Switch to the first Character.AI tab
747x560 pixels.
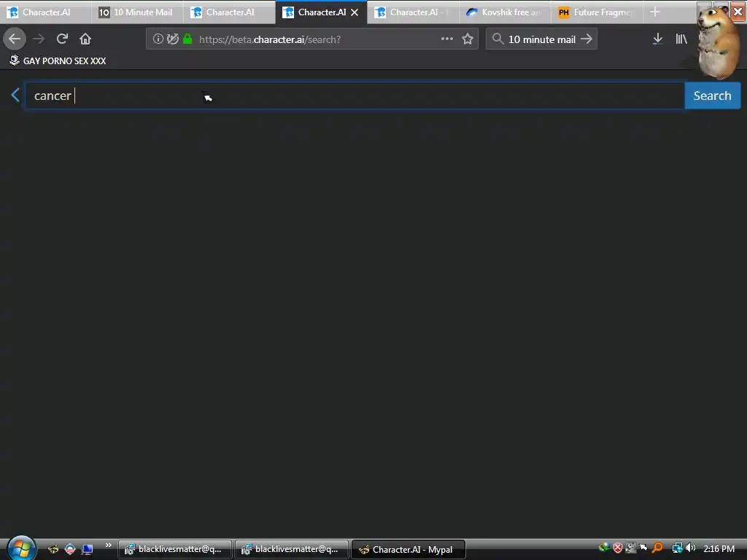pyautogui.click(x=46, y=12)
